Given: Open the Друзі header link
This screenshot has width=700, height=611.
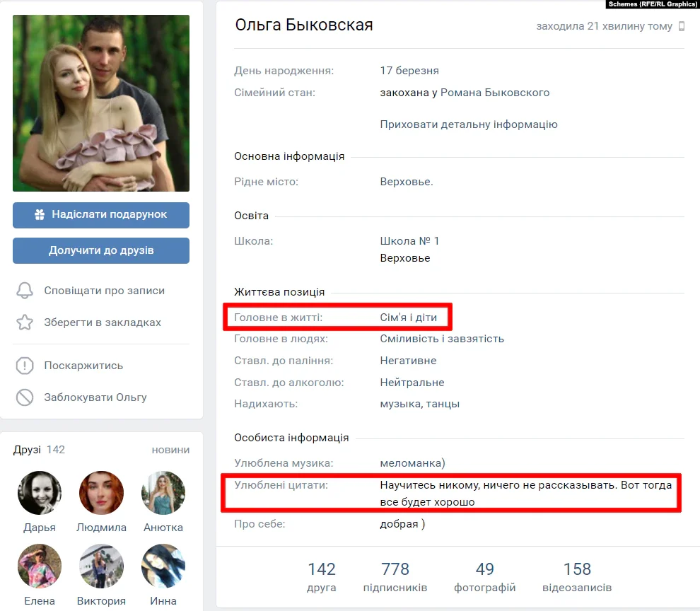Looking at the screenshot, I should [x=28, y=450].
